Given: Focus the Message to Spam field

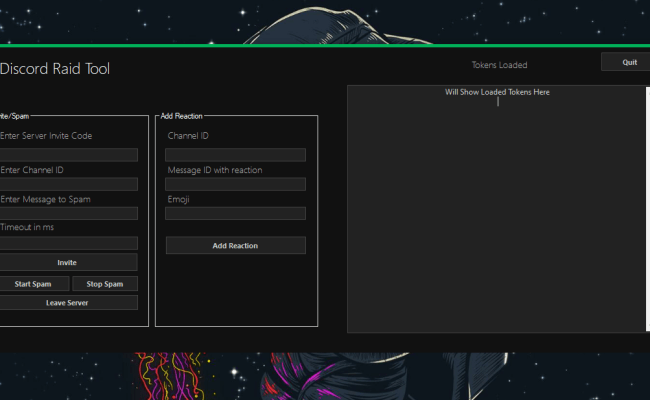Looking at the screenshot, I should coord(68,213).
